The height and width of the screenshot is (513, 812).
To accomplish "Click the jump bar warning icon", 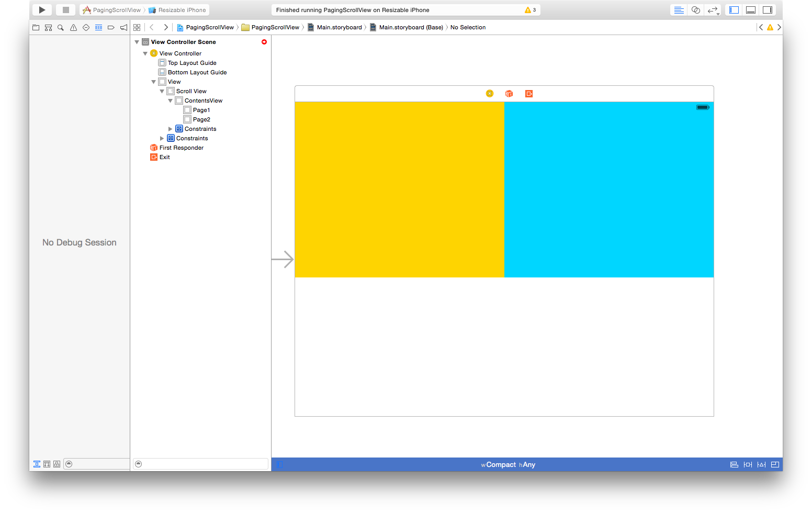I will [770, 27].
